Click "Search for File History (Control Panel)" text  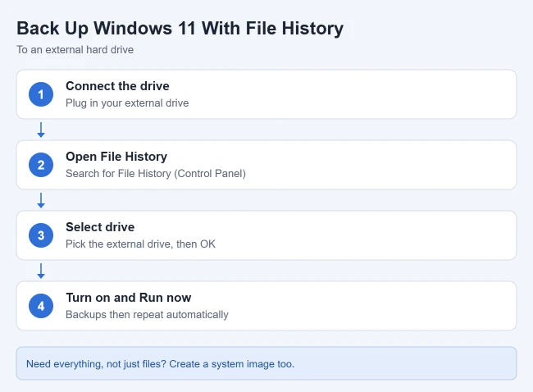[x=156, y=173]
